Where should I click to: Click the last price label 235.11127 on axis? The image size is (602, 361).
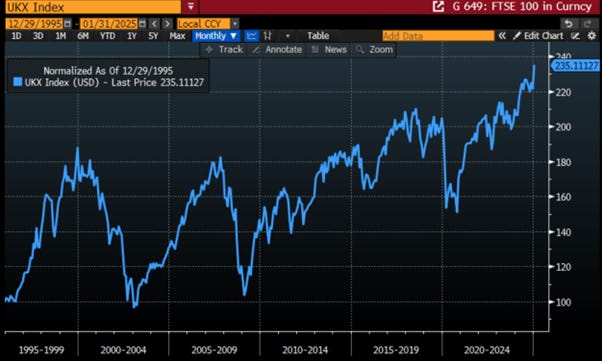click(576, 66)
